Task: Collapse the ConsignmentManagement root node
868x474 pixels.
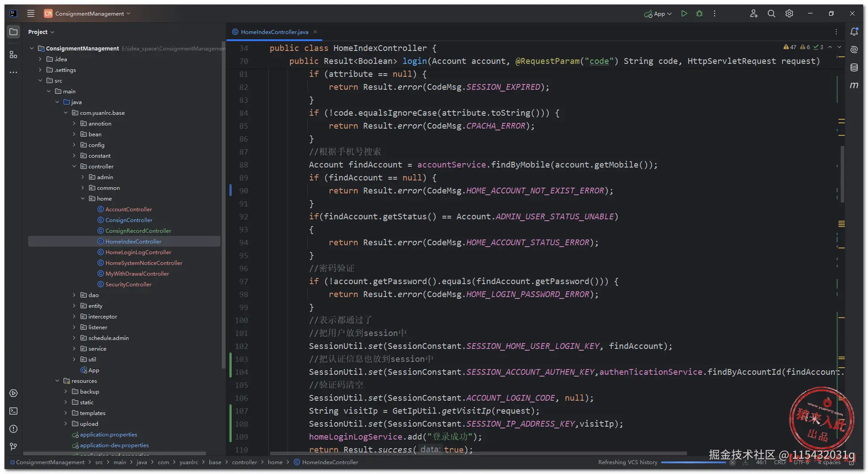Action: [32, 48]
